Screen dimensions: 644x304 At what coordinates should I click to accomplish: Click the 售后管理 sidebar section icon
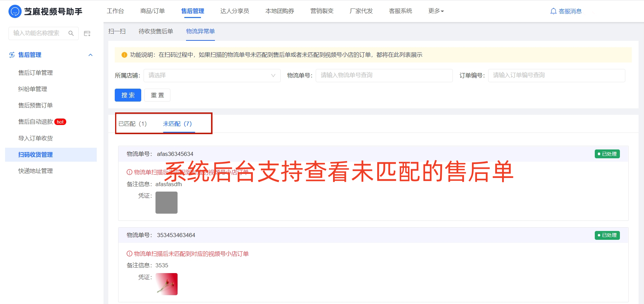pyautogui.click(x=12, y=55)
